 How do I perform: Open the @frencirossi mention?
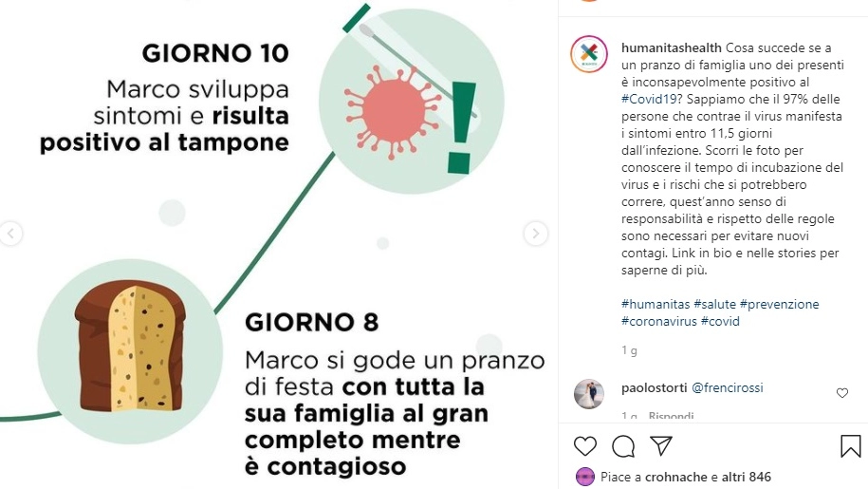coord(728,387)
